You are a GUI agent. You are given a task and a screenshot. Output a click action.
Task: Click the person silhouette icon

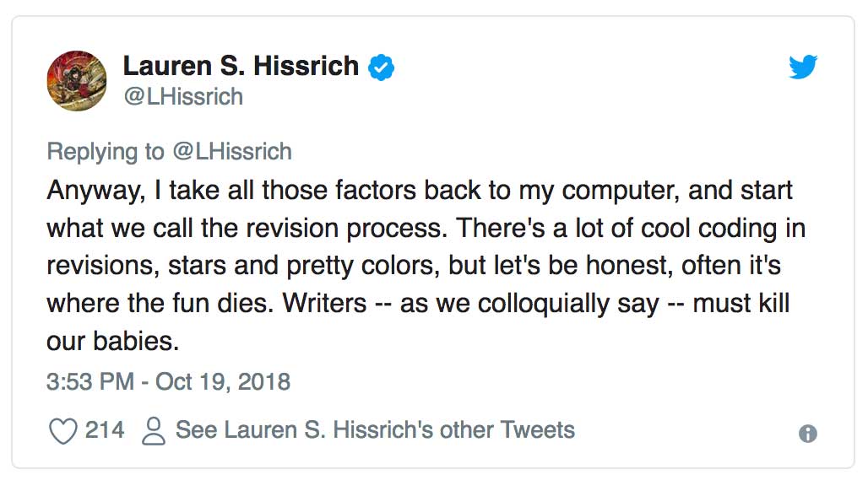(154, 431)
